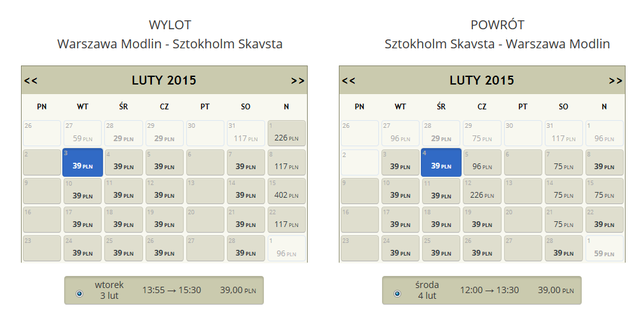Pick February 15 departure at 402 PLN

[x=287, y=191]
